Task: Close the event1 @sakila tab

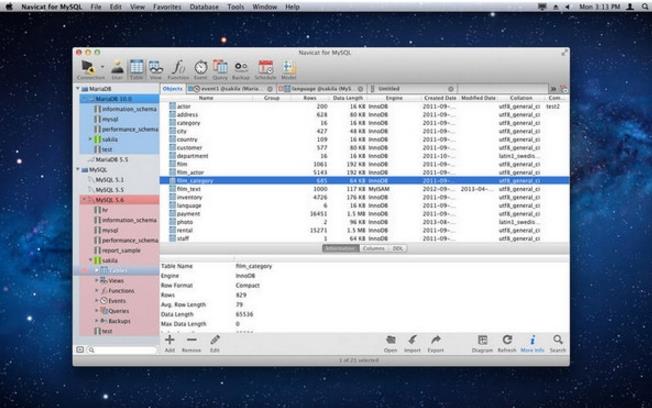Action: [270, 89]
